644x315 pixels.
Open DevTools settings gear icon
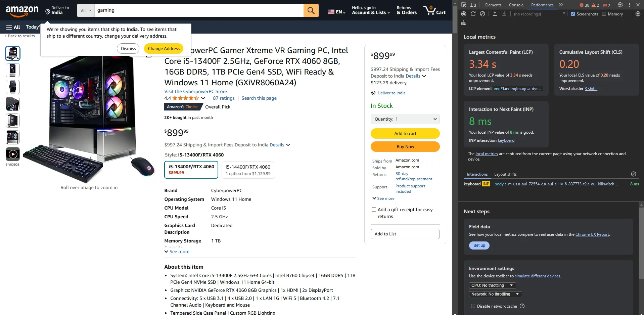pyautogui.click(x=620, y=5)
